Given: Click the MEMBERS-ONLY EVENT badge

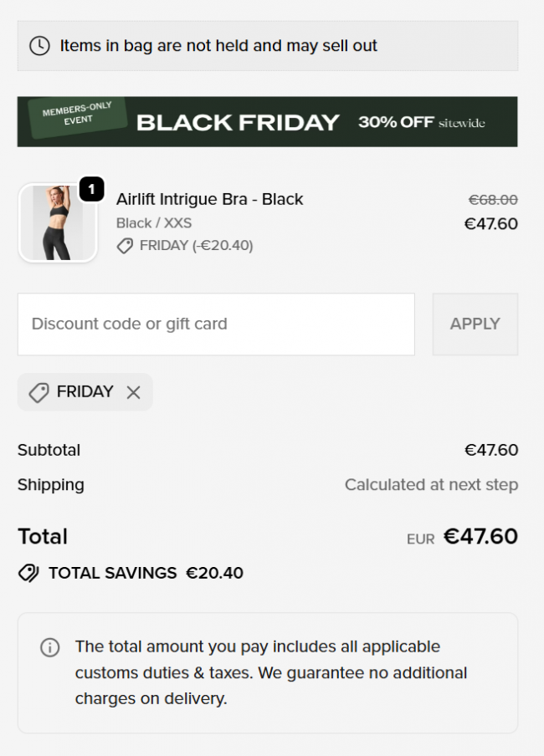Looking at the screenshot, I should (x=77, y=117).
